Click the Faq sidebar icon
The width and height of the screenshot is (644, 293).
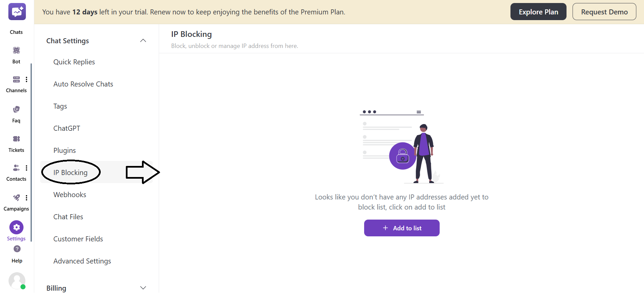pos(16,109)
